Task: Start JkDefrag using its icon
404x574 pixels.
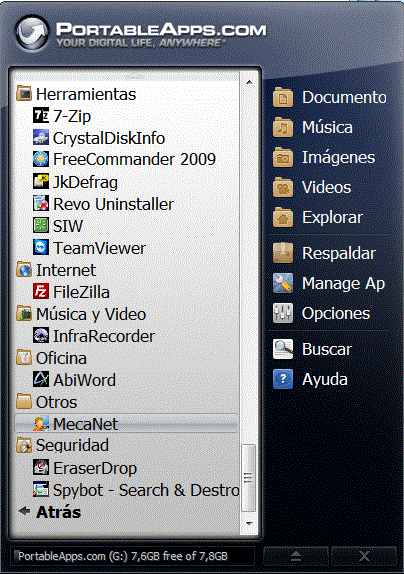Action: (x=41, y=182)
